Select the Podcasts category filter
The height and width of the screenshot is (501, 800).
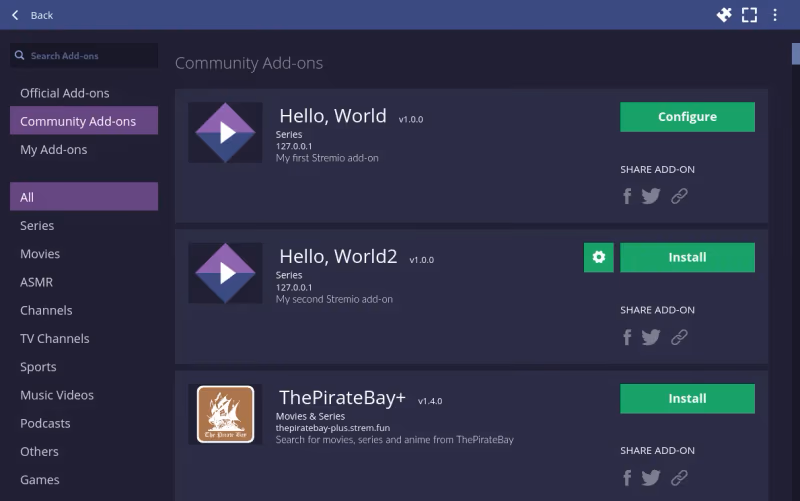tap(45, 423)
